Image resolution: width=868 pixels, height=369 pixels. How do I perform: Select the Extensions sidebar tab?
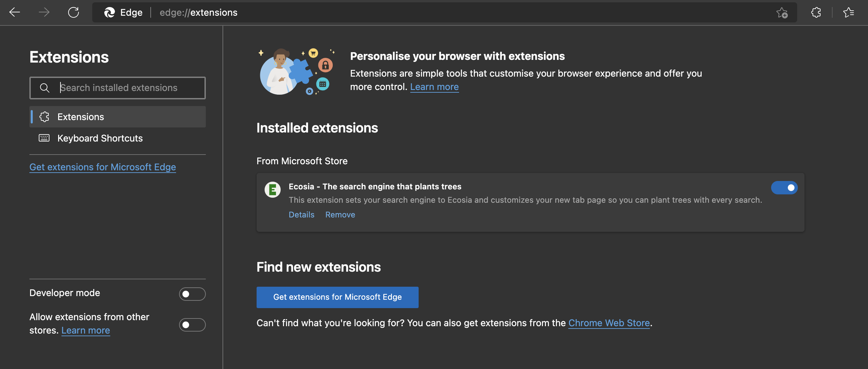118,117
